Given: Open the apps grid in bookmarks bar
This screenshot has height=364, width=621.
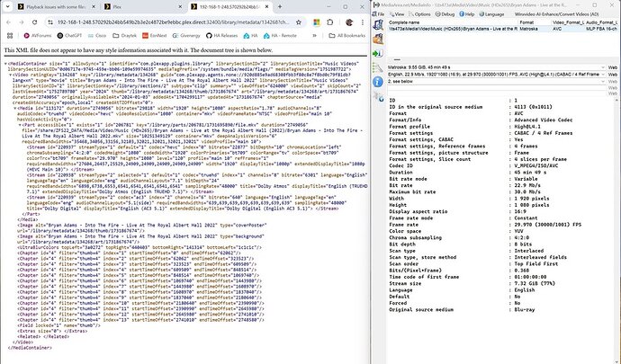Looking at the screenshot, I should (10, 36).
